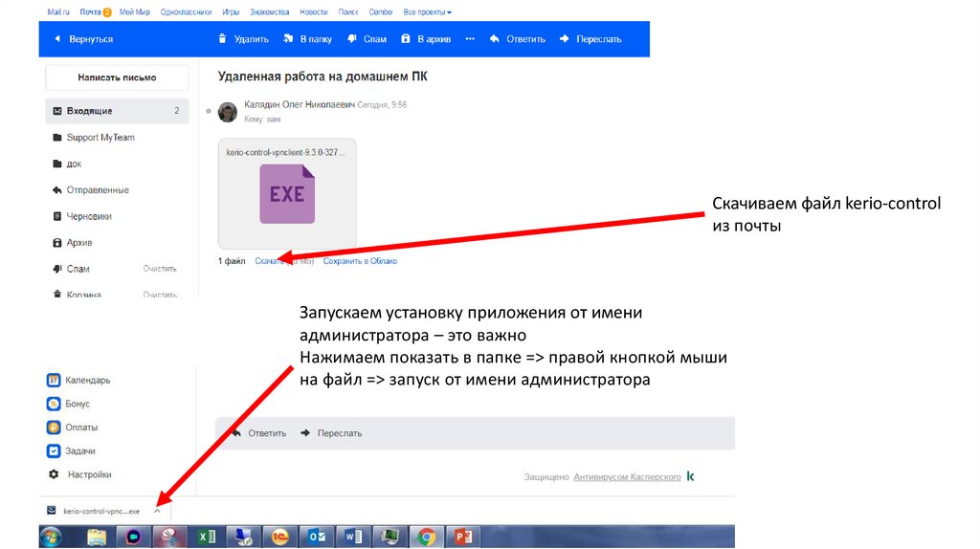Open Бонус icon in sidebar
The width and height of the screenshot is (980, 549).
tap(54, 404)
